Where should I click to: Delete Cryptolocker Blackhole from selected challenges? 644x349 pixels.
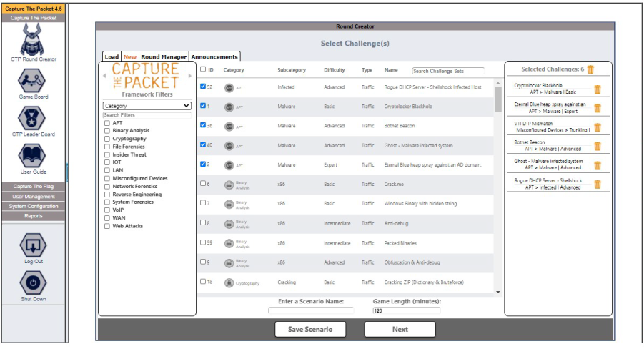[598, 89]
